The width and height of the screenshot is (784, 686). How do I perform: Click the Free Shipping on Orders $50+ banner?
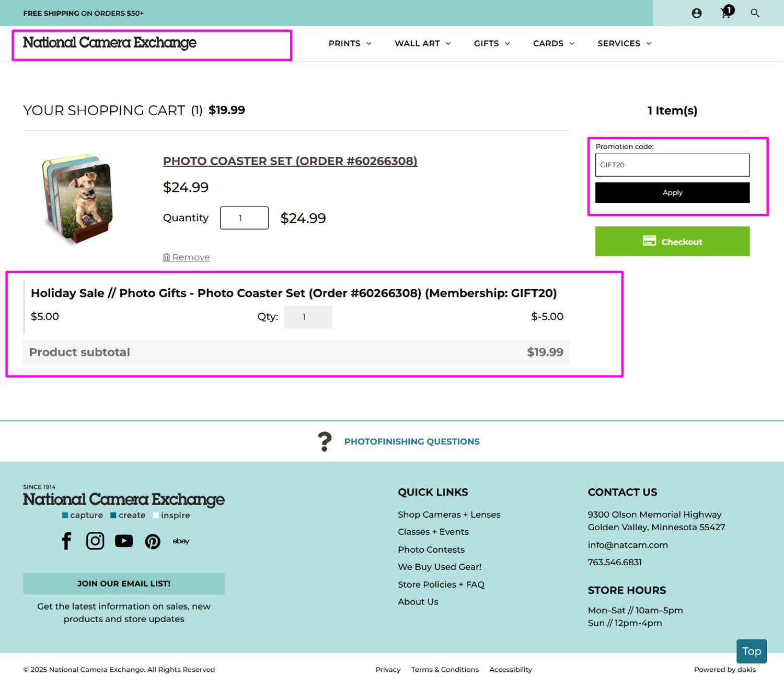pos(83,13)
